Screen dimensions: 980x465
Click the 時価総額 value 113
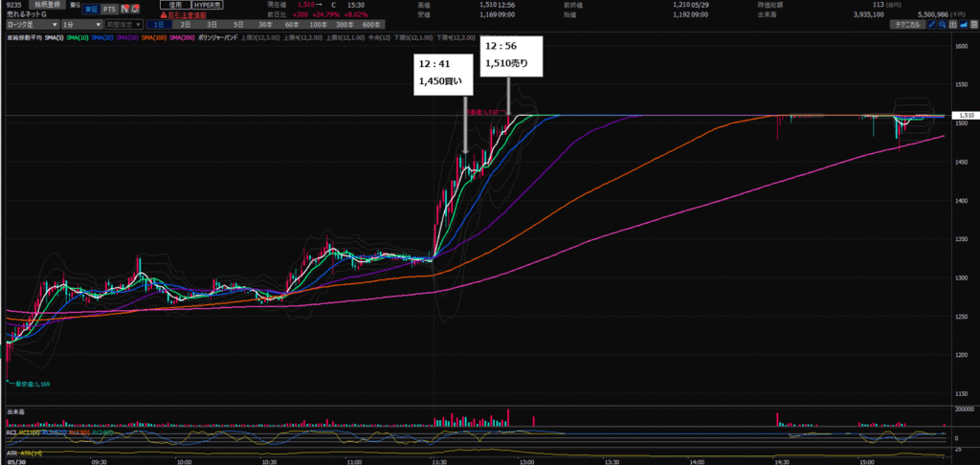879,5
